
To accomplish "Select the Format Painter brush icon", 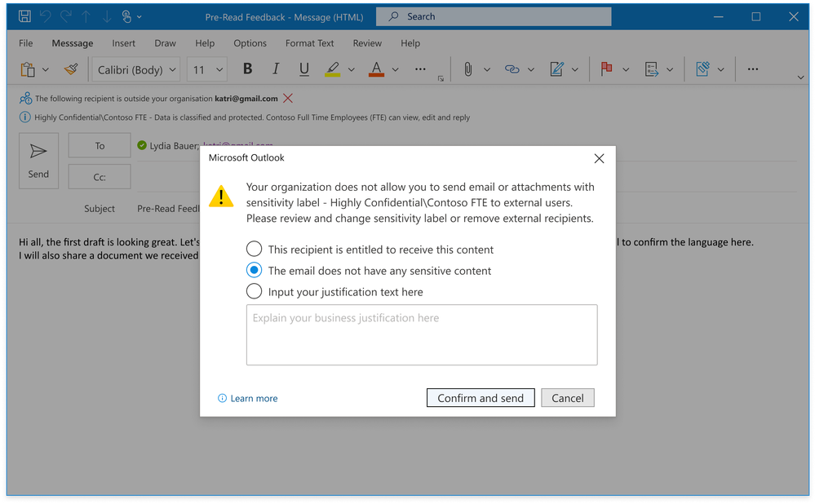I will (x=71, y=69).
